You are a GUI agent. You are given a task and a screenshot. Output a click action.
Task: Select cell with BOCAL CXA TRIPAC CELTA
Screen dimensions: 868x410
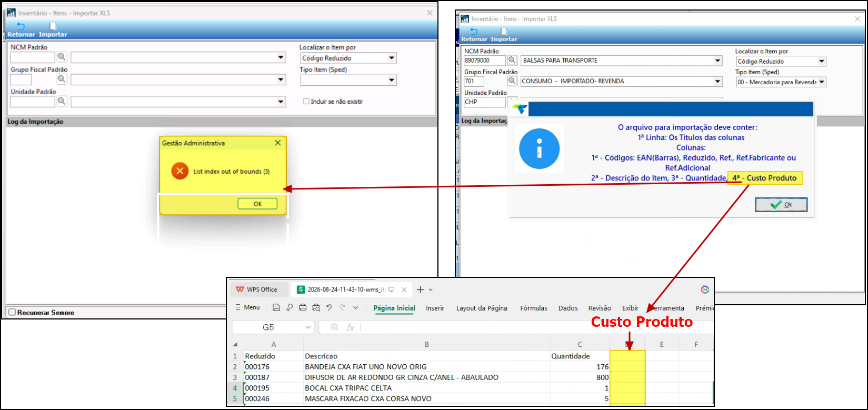tap(427, 388)
